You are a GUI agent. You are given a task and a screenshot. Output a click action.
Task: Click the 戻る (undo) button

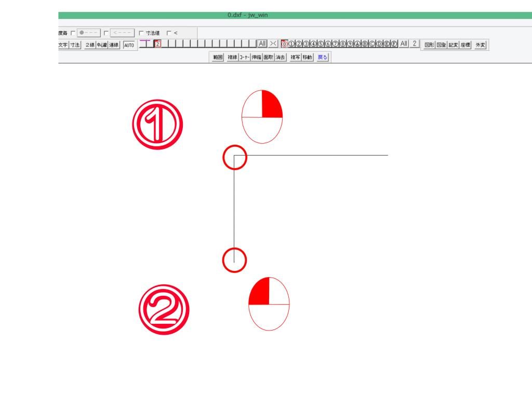[x=323, y=57]
